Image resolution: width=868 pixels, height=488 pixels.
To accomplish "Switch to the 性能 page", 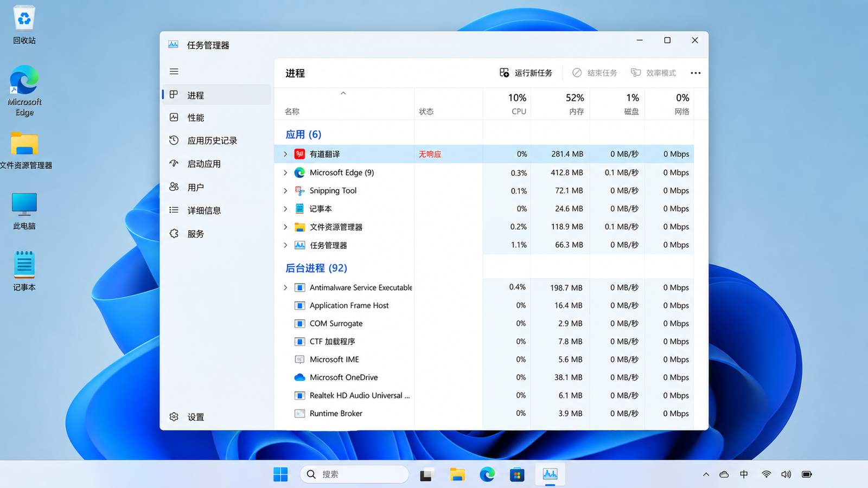I will [x=216, y=118].
